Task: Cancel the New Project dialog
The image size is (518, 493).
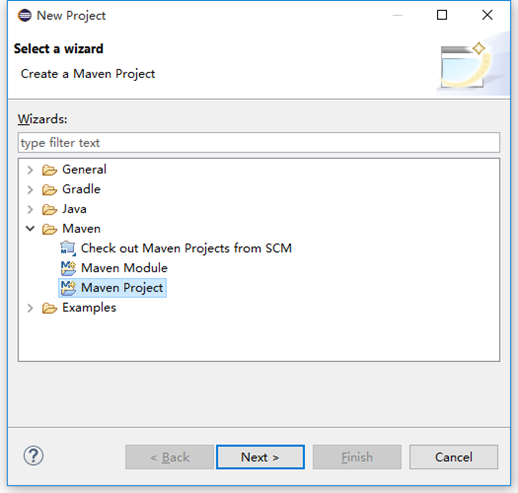Action: (454, 457)
